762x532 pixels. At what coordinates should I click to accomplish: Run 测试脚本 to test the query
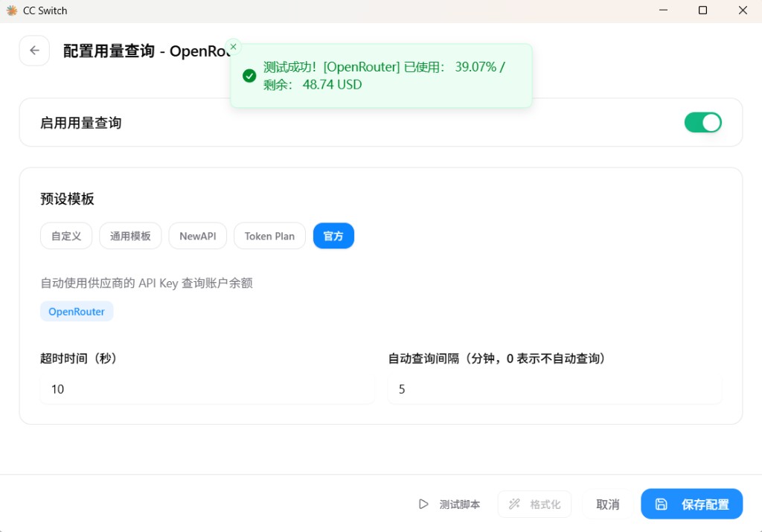click(449, 504)
